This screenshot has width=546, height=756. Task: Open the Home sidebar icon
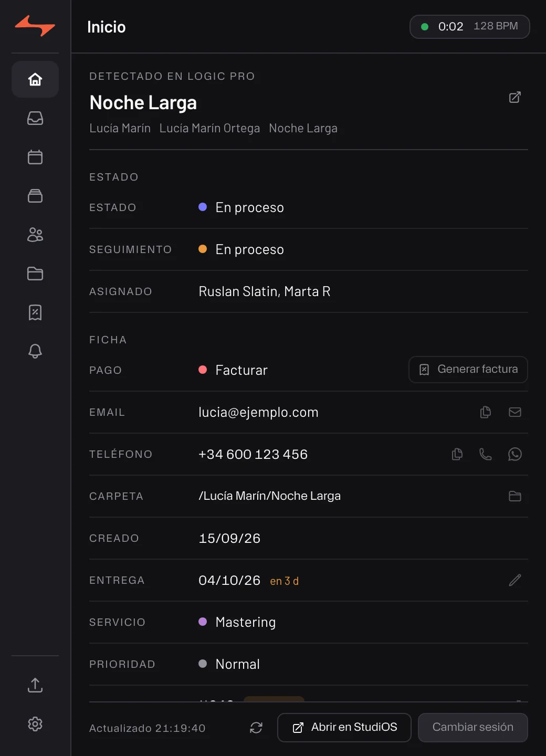(x=35, y=79)
